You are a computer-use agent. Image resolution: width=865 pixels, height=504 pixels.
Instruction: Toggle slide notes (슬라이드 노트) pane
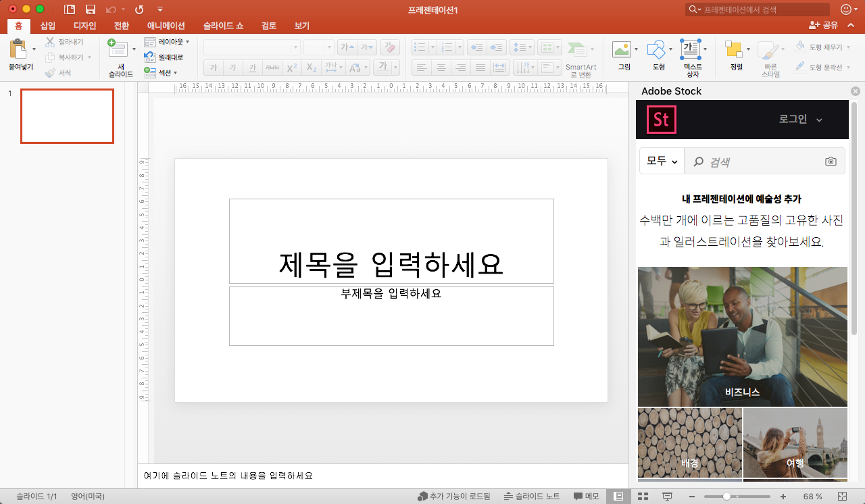point(532,497)
